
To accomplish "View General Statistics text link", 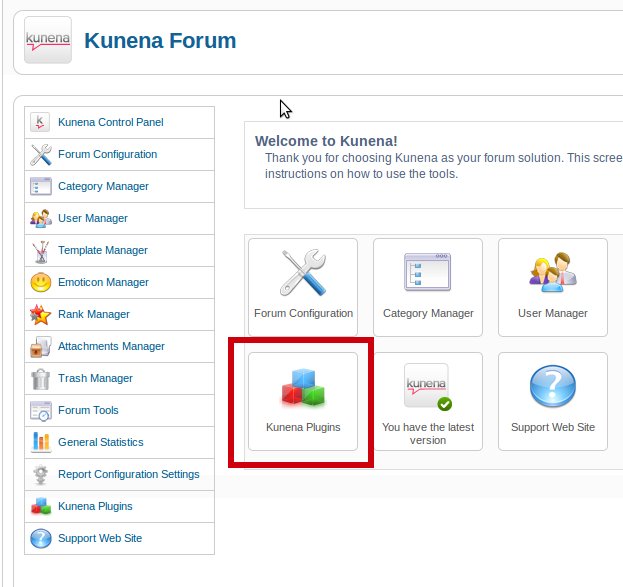I will (x=101, y=442).
